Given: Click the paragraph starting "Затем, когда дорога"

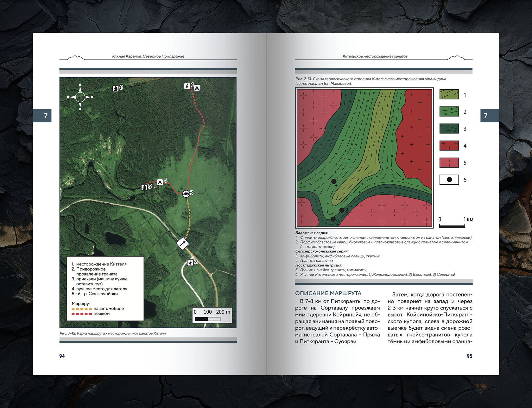Looking at the screenshot, I should (430, 318).
